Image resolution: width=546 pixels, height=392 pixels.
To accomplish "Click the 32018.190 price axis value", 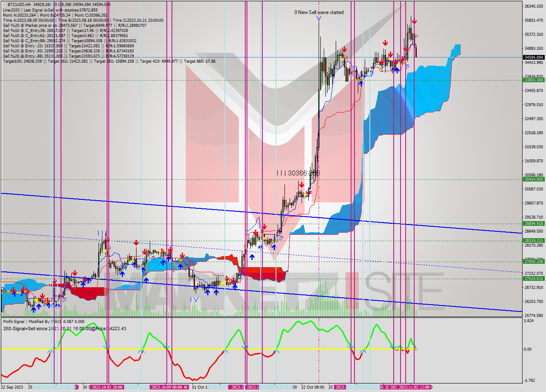I will [x=534, y=133].
